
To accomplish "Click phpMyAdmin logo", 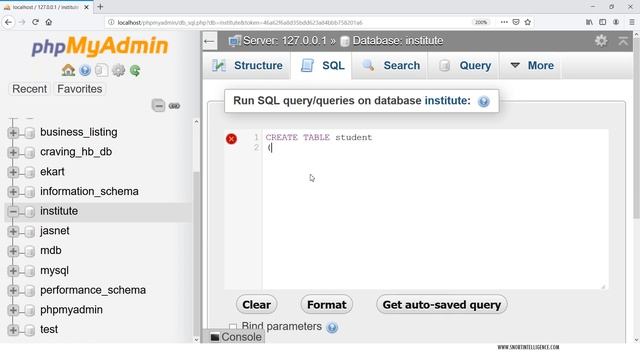I will click(100, 45).
